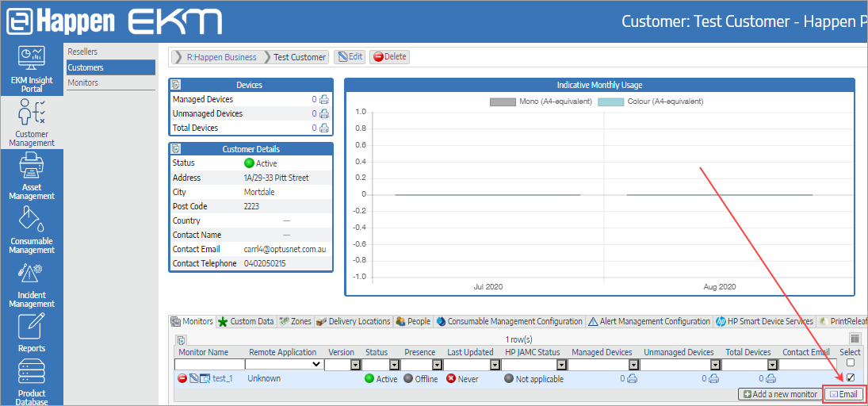Viewport: 868px width, 406px height.
Task: Uncheck the Select checkbox for test_1 row
Action: [x=851, y=378]
